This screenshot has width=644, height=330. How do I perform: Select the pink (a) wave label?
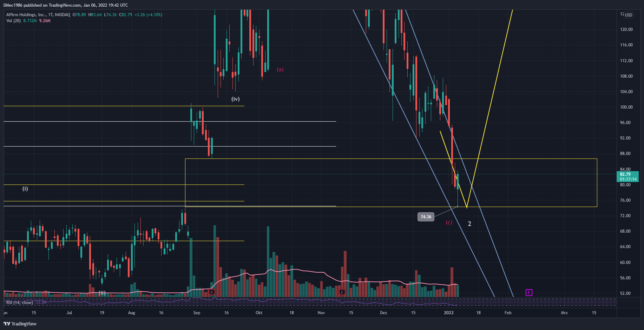tap(280, 70)
